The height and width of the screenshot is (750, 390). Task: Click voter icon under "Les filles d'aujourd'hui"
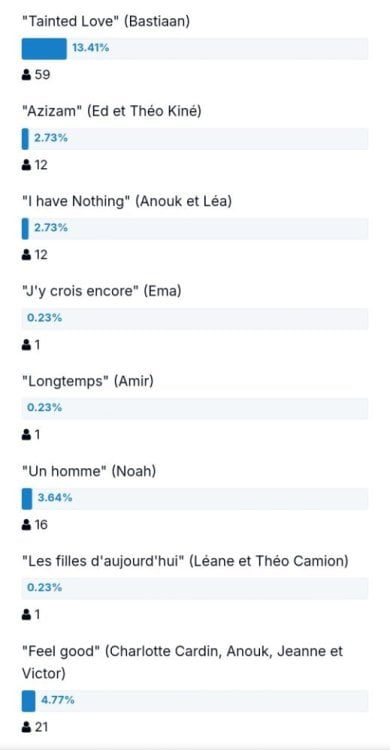(x=26, y=615)
